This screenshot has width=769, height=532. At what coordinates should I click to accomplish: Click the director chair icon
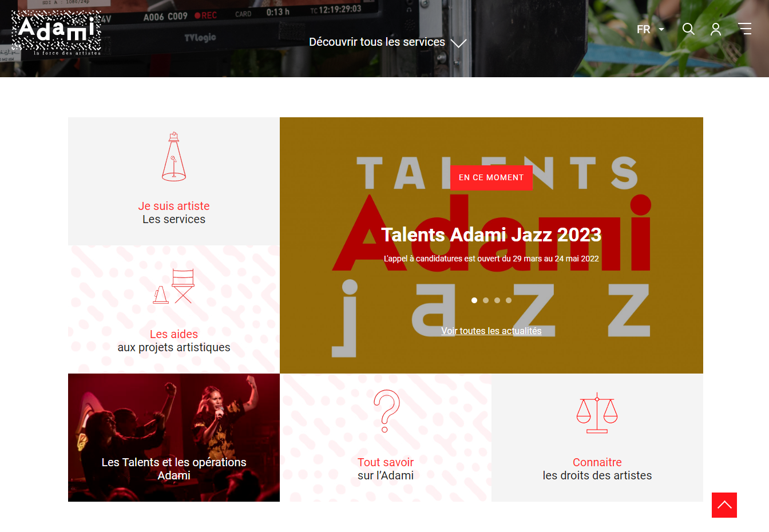pos(174,286)
